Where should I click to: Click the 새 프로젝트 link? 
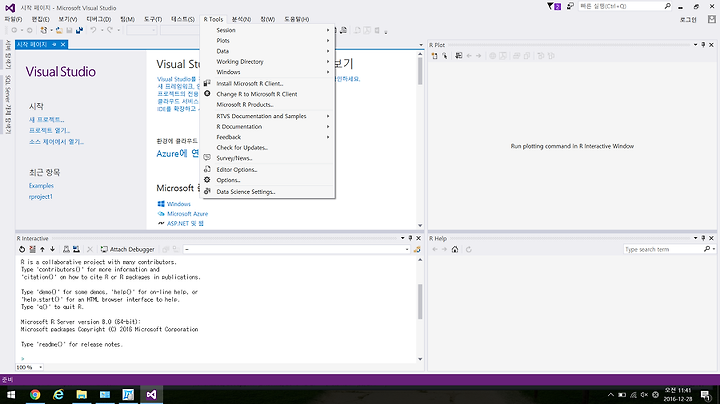(x=46, y=120)
